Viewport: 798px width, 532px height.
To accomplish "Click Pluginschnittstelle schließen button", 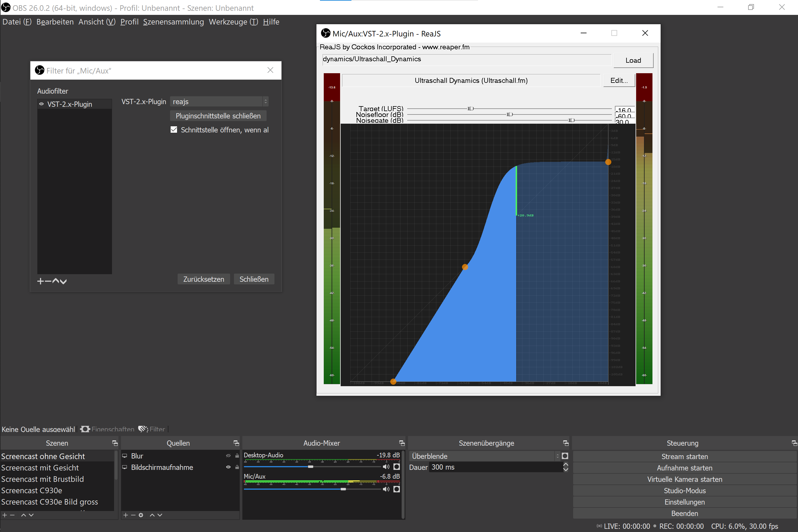I will coord(218,116).
